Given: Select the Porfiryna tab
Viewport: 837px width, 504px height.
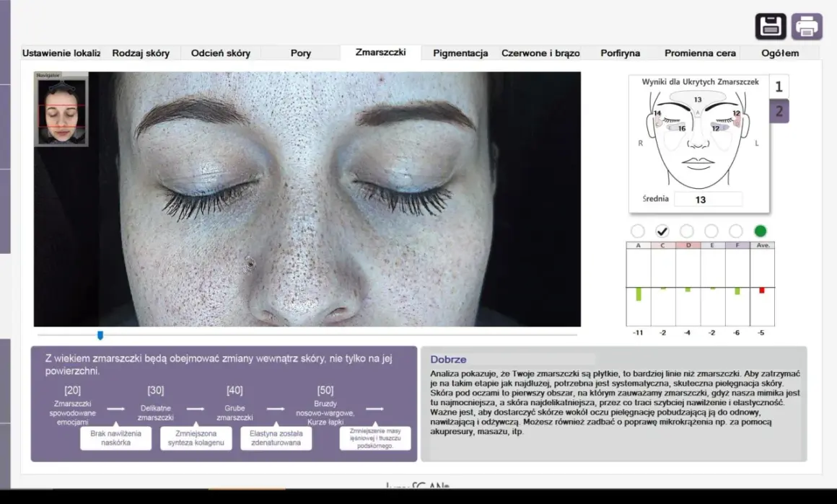Looking at the screenshot, I should 621,53.
